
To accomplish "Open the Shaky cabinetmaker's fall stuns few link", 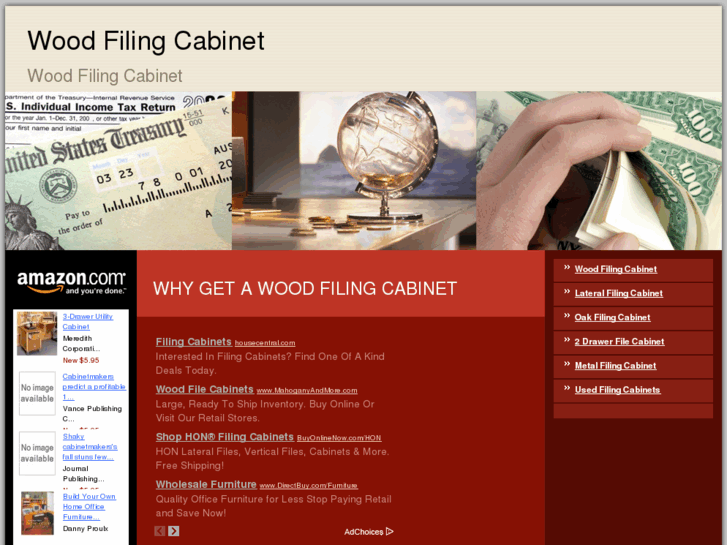I will (89, 447).
